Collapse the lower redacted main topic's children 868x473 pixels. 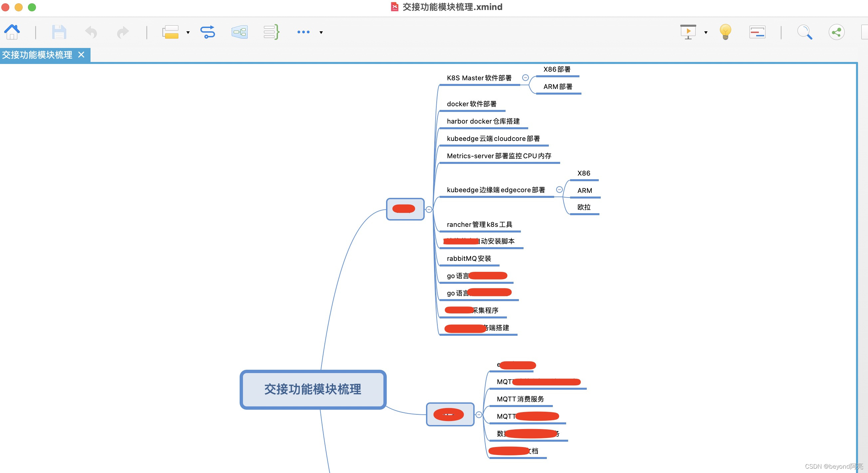pyautogui.click(x=479, y=415)
